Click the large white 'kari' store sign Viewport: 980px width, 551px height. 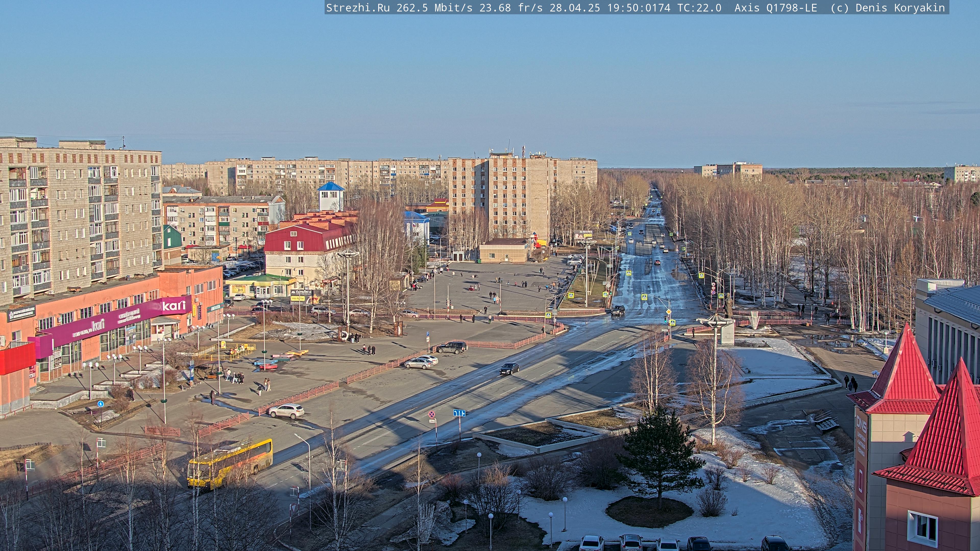(174, 305)
